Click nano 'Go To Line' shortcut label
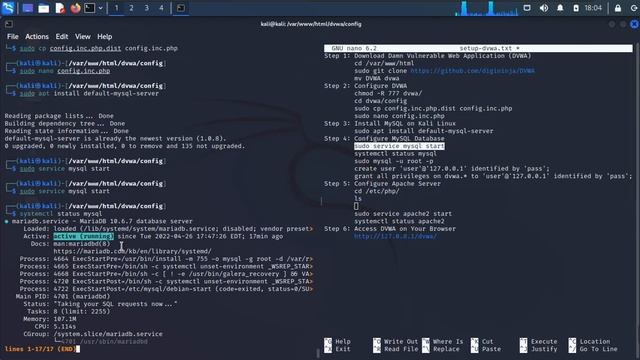Screen dimensions: 640x360 pyautogui.click(x=598, y=349)
